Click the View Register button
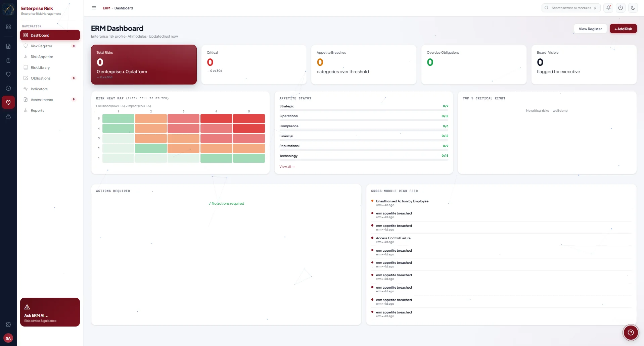Screen dimensions: 644x346 pos(590,29)
